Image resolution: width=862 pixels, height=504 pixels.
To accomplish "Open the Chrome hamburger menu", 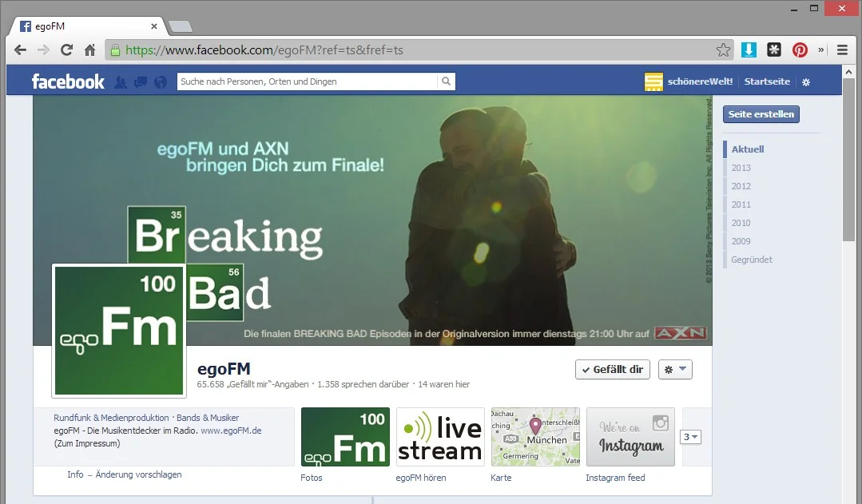I will click(842, 50).
